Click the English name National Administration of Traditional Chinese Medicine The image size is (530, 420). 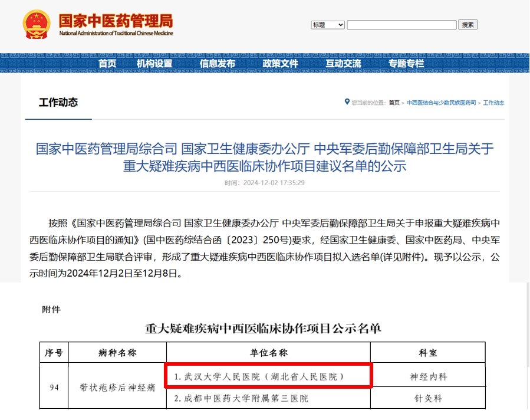point(116,33)
